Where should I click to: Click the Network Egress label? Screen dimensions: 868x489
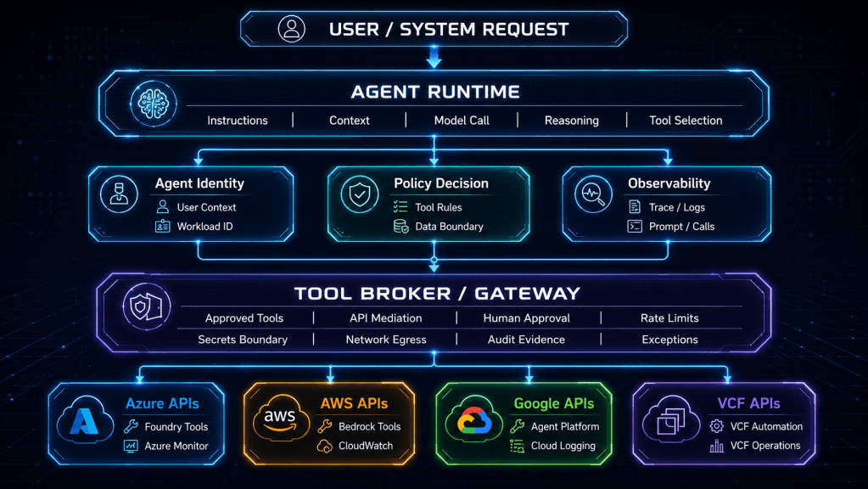tap(386, 340)
